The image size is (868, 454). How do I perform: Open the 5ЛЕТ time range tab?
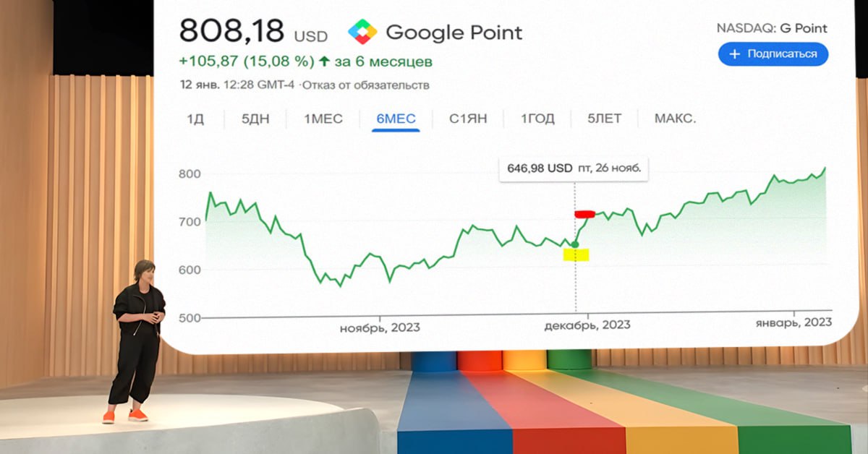coord(604,119)
